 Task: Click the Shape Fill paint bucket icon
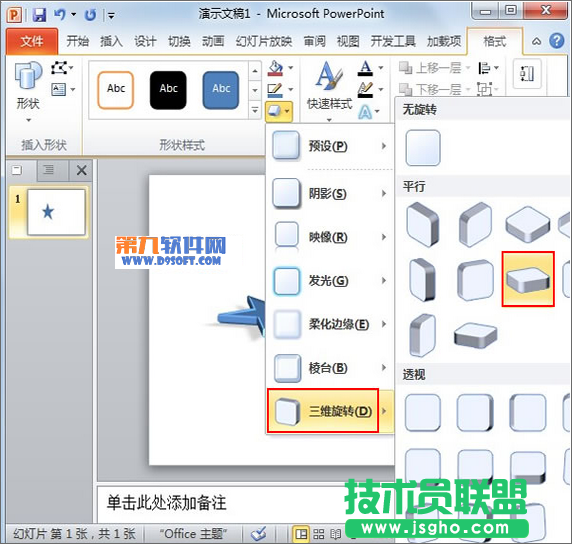[x=275, y=68]
